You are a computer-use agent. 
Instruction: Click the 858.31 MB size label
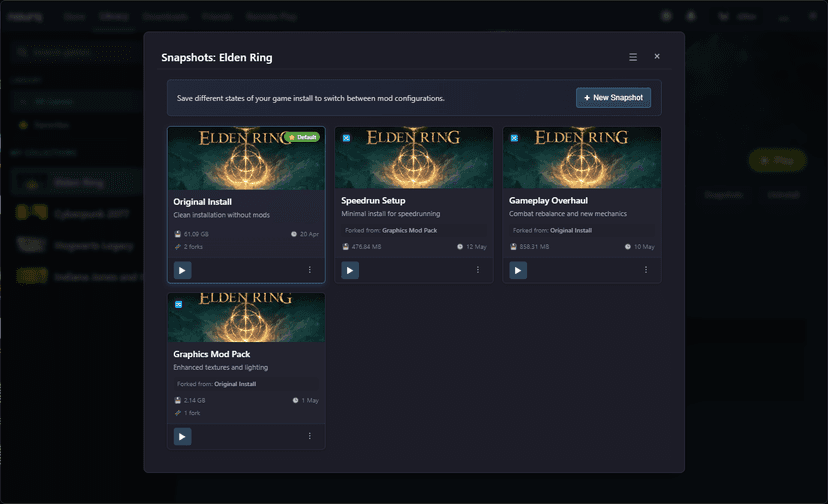click(x=534, y=247)
